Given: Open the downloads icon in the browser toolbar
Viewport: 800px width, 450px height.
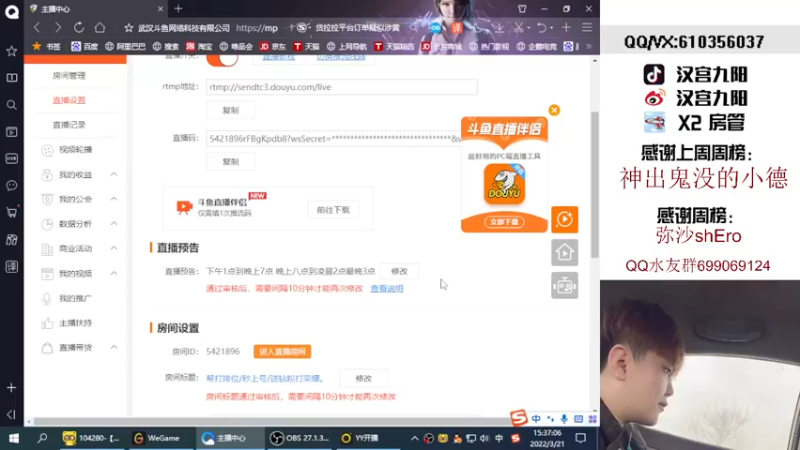Looking at the screenshot, I should [498, 28].
